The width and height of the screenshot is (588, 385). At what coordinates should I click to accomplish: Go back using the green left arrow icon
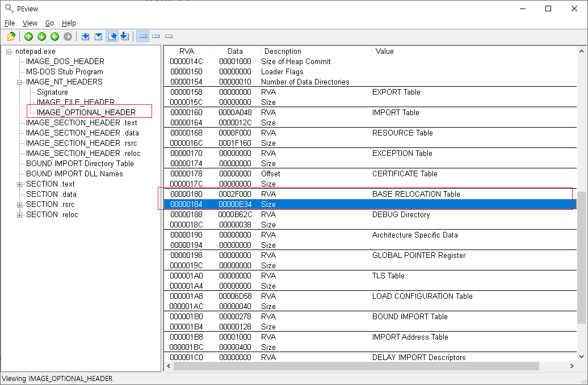point(54,36)
